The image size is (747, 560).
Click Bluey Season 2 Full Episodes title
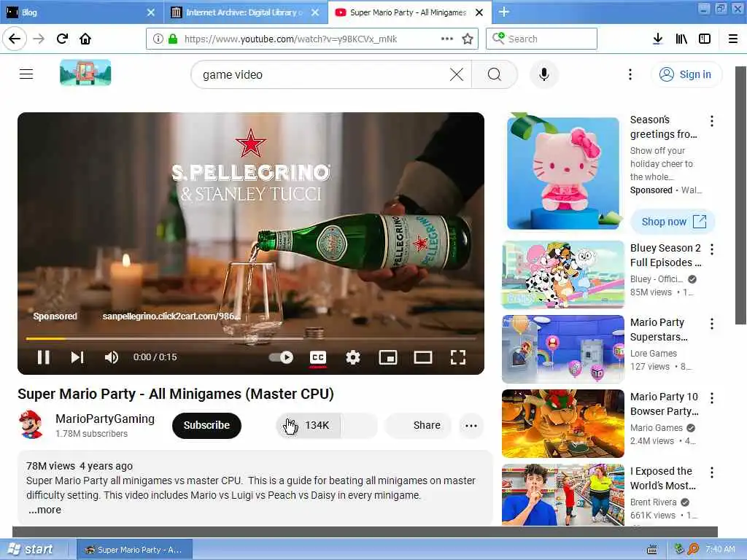pyautogui.click(x=665, y=255)
